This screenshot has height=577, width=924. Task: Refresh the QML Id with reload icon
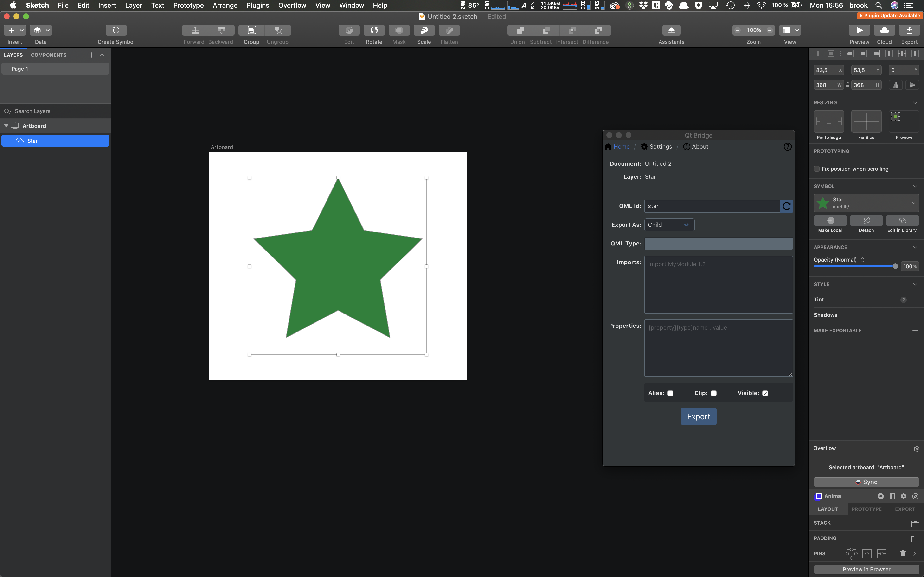(x=786, y=206)
